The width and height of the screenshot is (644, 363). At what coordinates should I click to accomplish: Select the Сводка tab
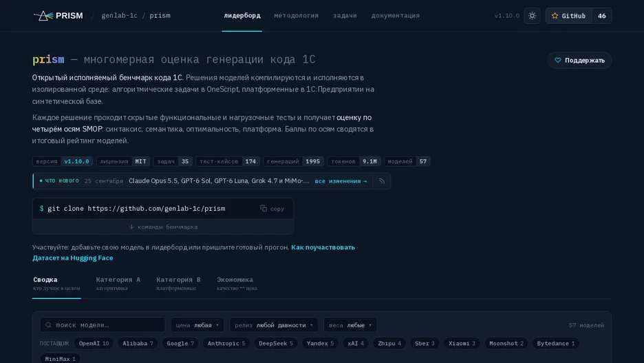(56, 283)
